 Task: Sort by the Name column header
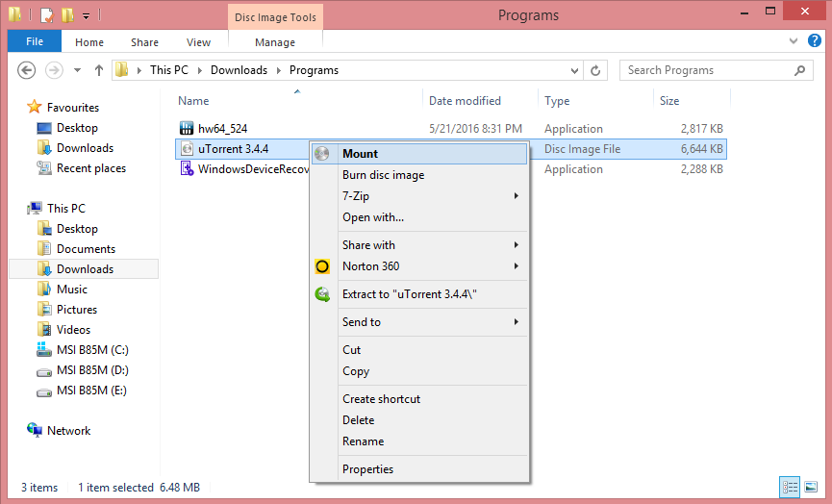[193, 101]
